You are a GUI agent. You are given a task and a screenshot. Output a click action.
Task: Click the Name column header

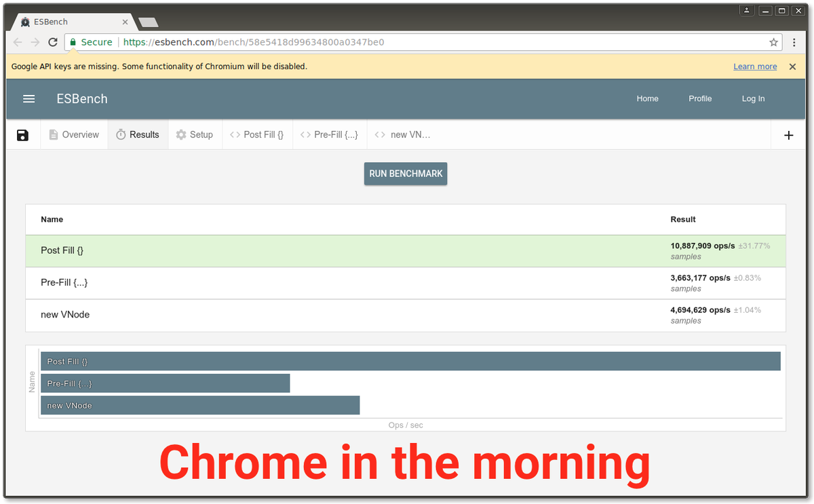click(x=52, y=219)
